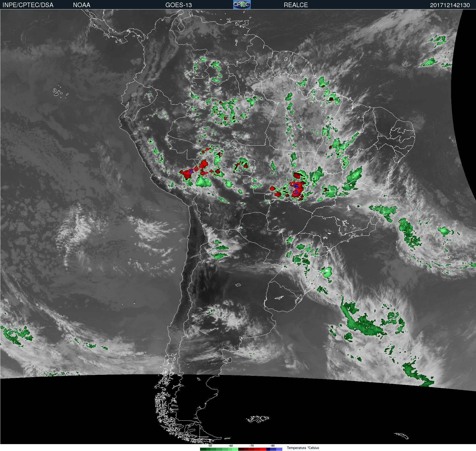Viewport: 476px width, 451px height.
Task: Click the dark green segment of the color bar
Action: pos(203,449)
